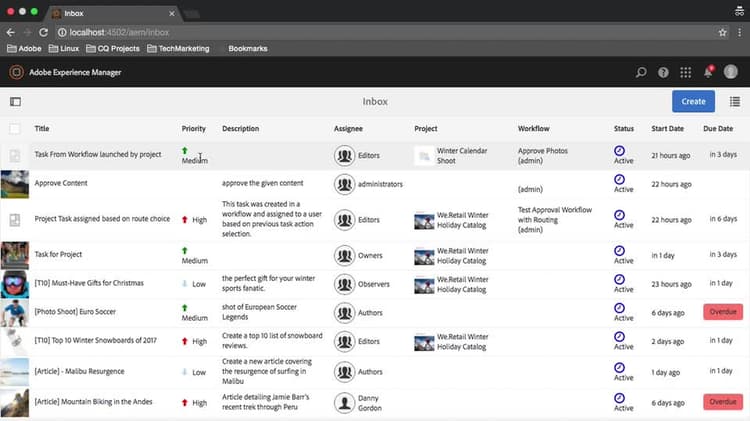750x421 pixels.
Task: Toggle the select-all checkbox in table header
Action: coord(15,129)
